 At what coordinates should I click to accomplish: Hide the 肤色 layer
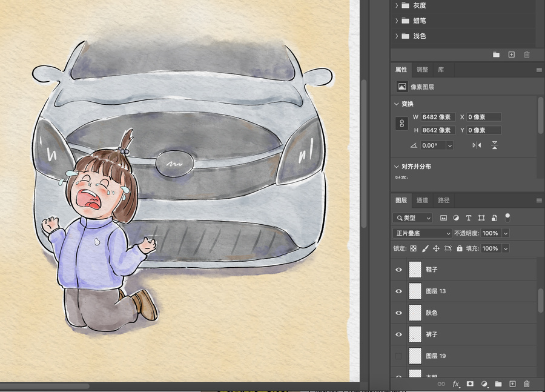tap(398, 313)
